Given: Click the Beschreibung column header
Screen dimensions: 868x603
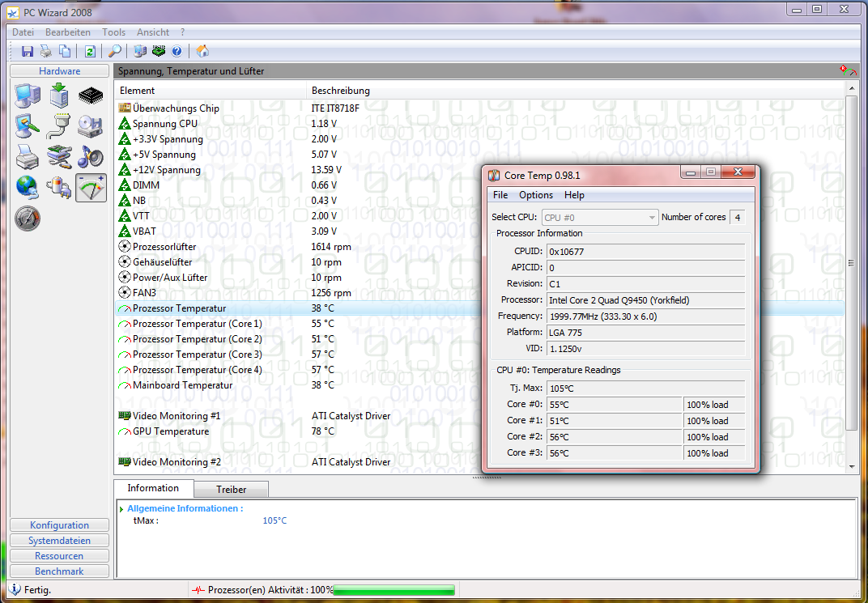Looking at the screenshot, I should 575,90.
